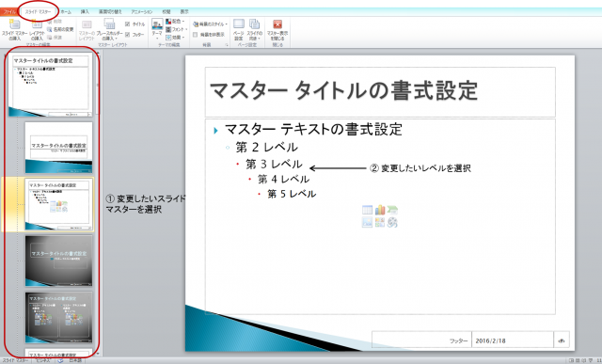602x364 pixels.
Task: Open Insert Placeholder (プレースホルダーの挿入) menu
Action: pos(109,30)
